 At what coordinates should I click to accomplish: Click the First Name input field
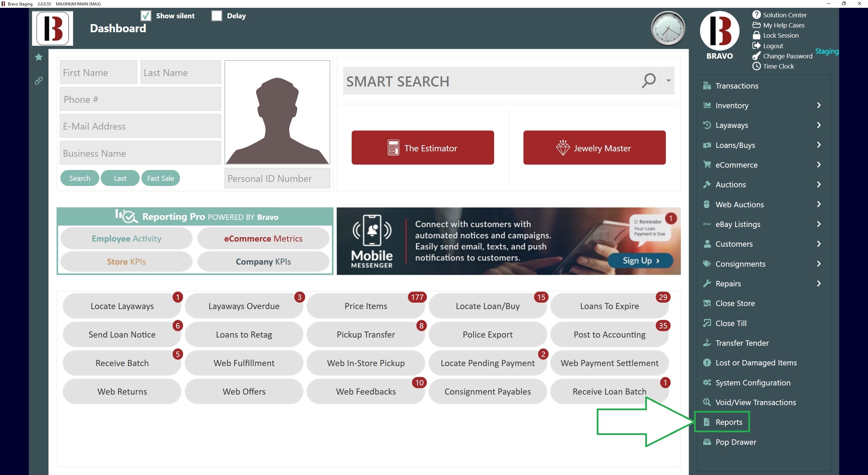click(x=98, y=72)
